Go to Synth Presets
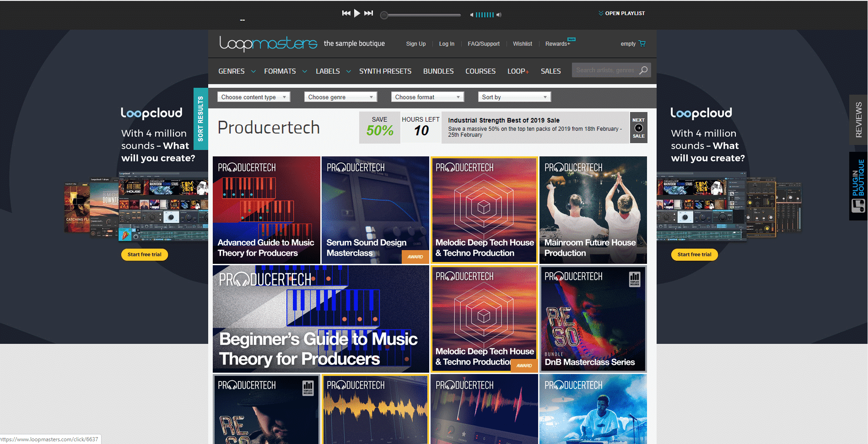The height and width of the screenshot is (444, 868). click(x=385, y=71)
